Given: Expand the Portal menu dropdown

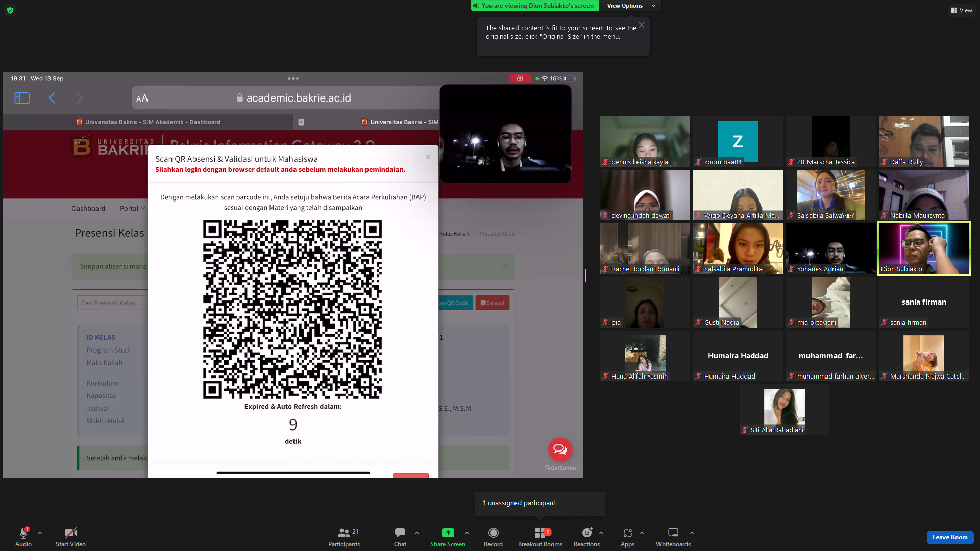Looking at the screenshot, I should (133, 209).
